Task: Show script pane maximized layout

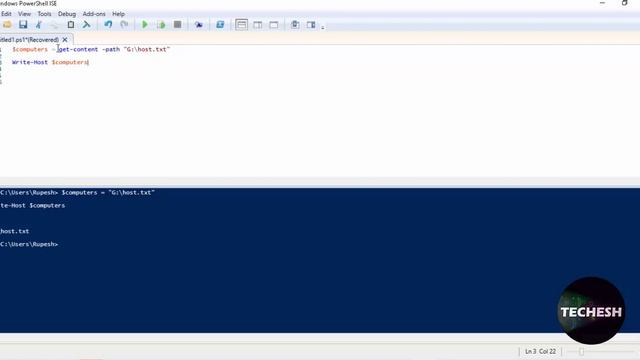Action: click(274, 25)
